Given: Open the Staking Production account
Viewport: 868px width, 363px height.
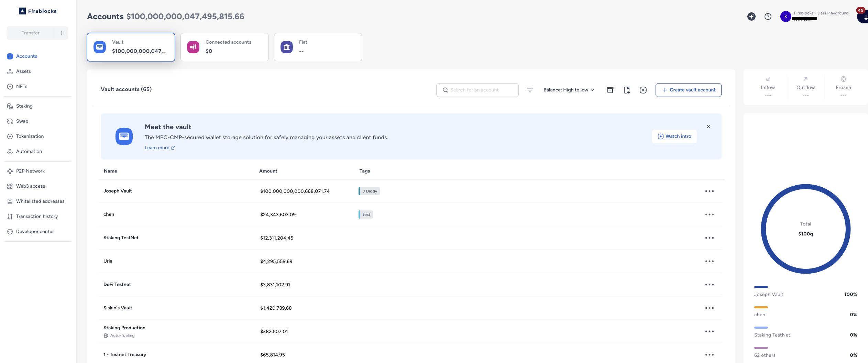Looking at the screenshot, I should (x=124, y=328).
